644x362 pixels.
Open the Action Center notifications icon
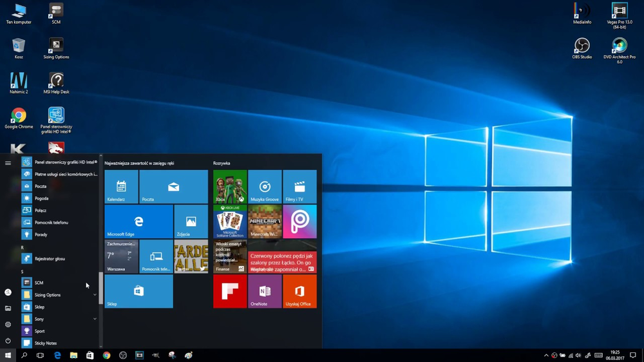[x=633, y=356]
